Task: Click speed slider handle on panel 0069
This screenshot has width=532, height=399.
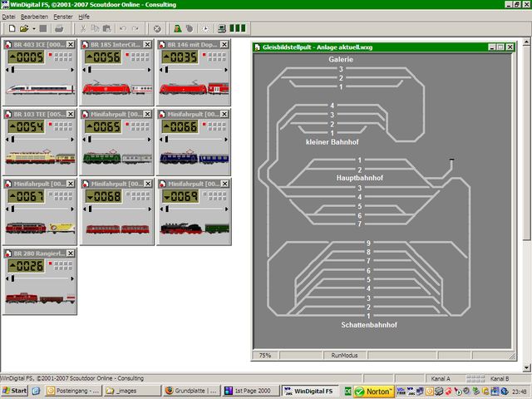Action: (167, 209)
